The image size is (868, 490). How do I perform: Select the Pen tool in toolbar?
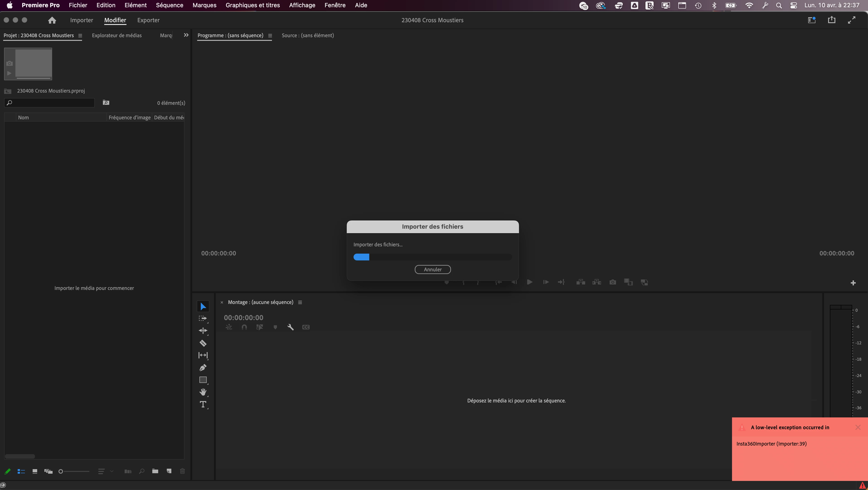[x=203, y=367]
